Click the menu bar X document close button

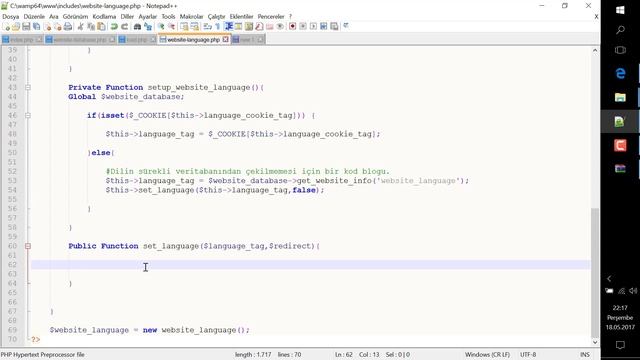pyautogui.click(x=596, y=17)
